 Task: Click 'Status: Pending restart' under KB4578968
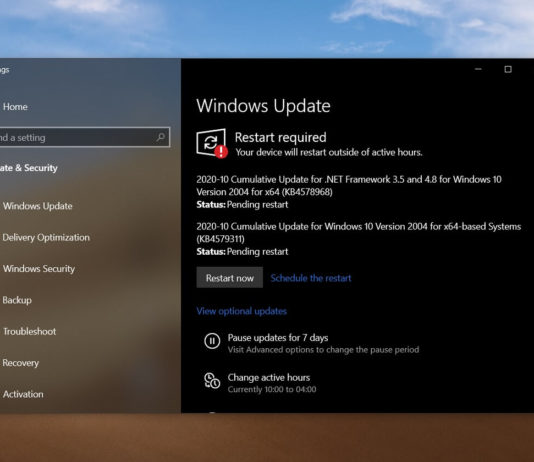[242, 205]
